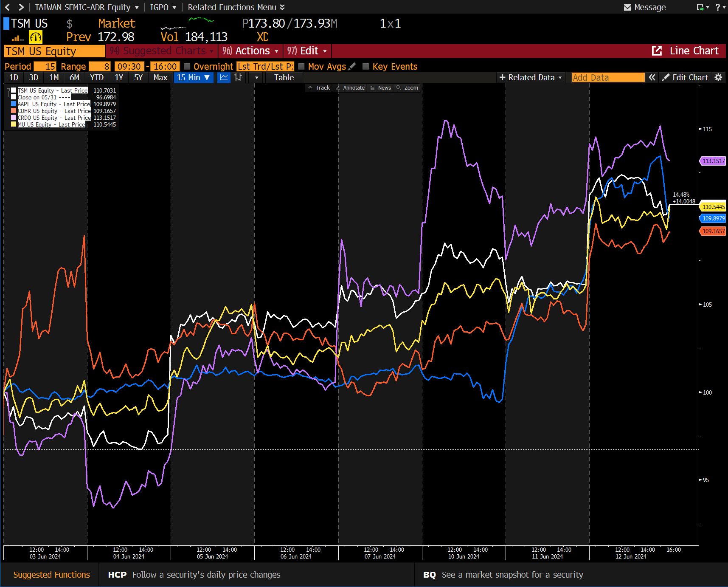Open the IGPO function dropdown
Image resolution: width=728 pixels, height=587 pixels.
[163, 7]
